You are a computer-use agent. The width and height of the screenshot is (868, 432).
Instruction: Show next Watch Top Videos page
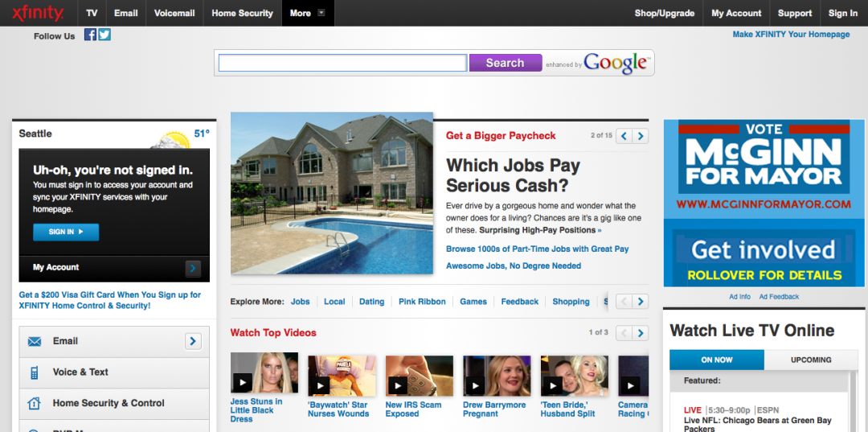pyautogui.click(x=641, y=333)
